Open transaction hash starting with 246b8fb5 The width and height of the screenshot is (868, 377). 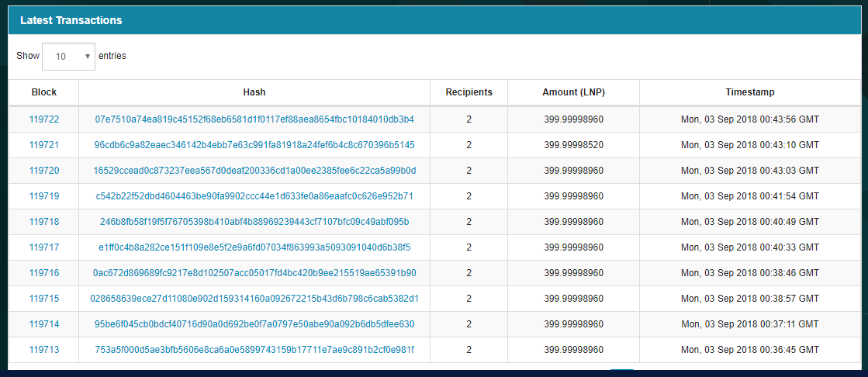point(254,222)
